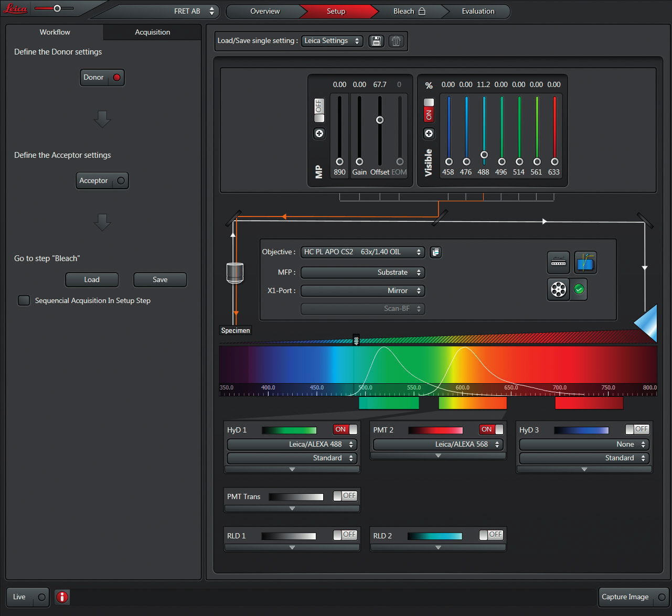The image size is (672, 616).
Task: Open PMT 2 dye dropdown Leica/ALEXA 568
Action: [438, 445]
